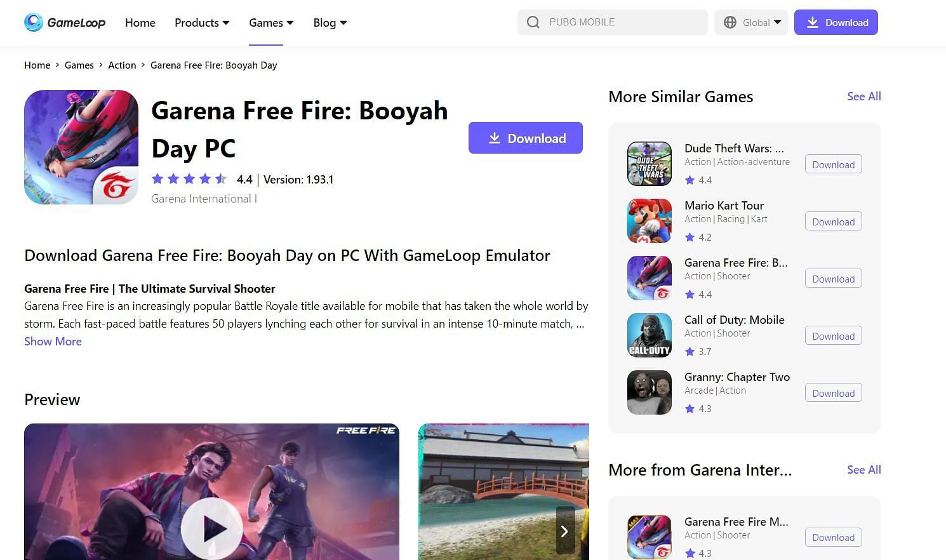
Task: Expand description with Show More
Action: [53, 342]
